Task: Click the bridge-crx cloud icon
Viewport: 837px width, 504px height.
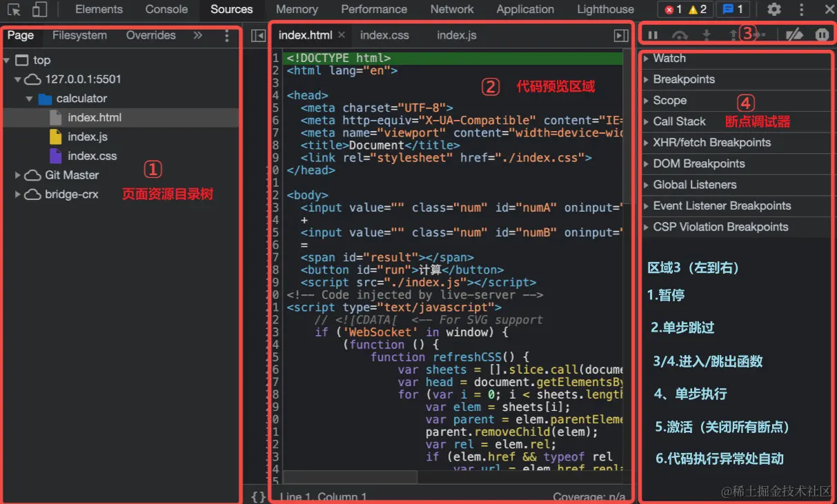Action: click(x=32, y=194)
